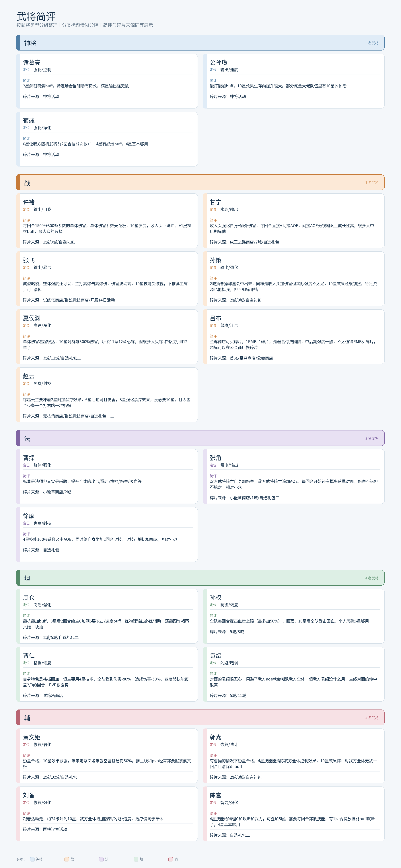The image size is (401, 868).
Task: Click the 刘备 hero name
Action: pyautogui.click(x=29, y=795)
